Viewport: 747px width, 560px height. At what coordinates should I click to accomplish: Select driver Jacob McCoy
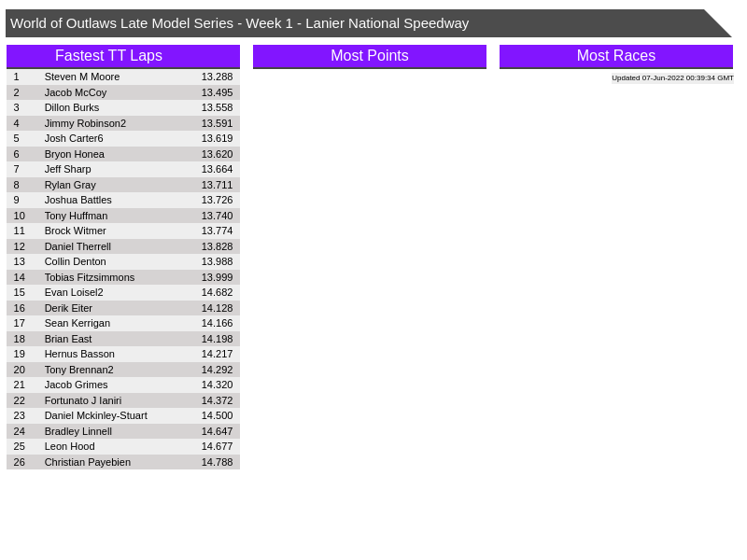[x=76, y=92]
